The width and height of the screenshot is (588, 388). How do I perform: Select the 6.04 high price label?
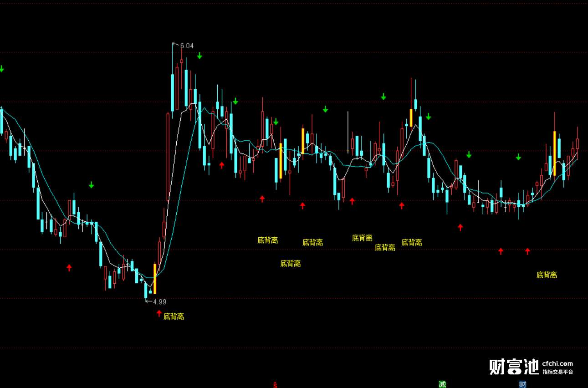click(187, 46)
